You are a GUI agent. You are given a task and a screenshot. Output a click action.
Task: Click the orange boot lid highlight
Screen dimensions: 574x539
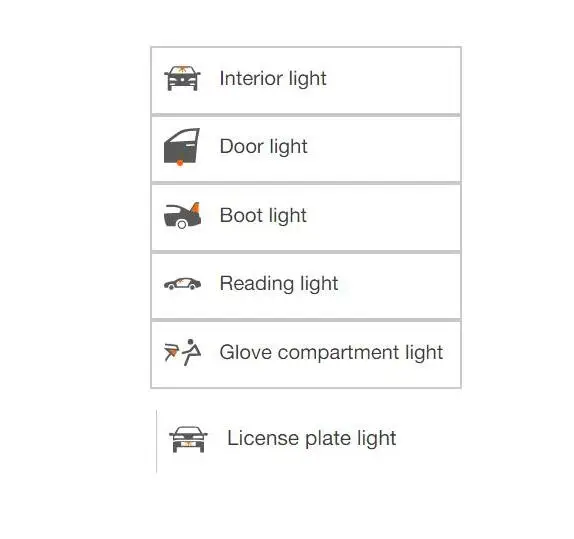[195, 207]
